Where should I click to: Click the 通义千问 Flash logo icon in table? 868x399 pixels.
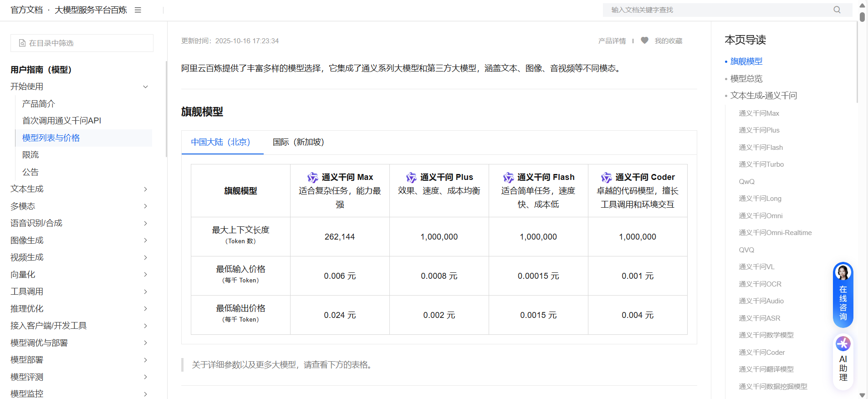click(508, 177)
